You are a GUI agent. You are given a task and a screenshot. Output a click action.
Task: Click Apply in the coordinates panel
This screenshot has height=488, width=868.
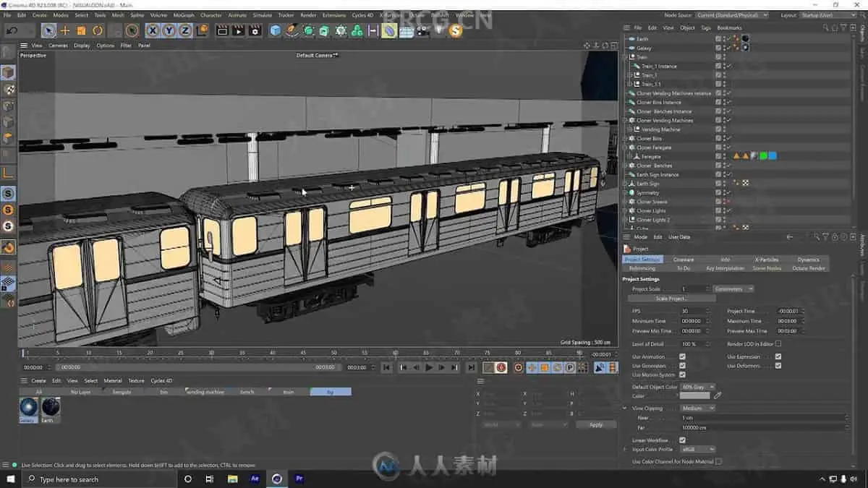[x=595, y=424]
